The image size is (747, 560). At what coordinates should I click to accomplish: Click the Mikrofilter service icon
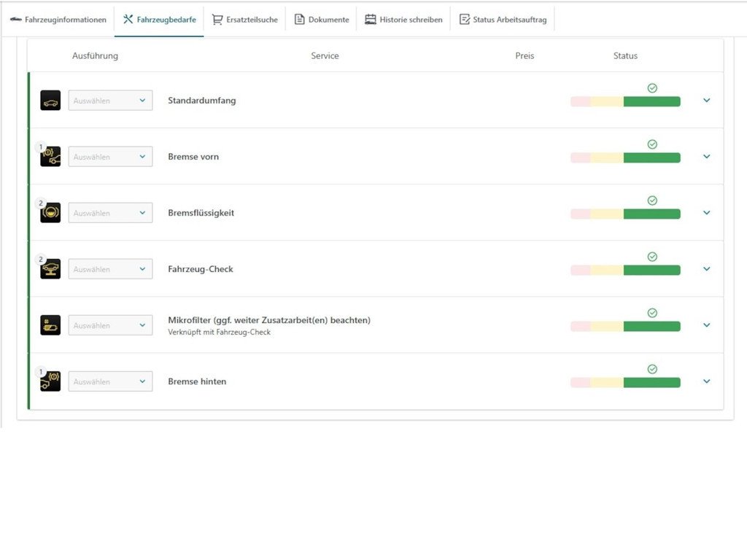click(50, 325)
